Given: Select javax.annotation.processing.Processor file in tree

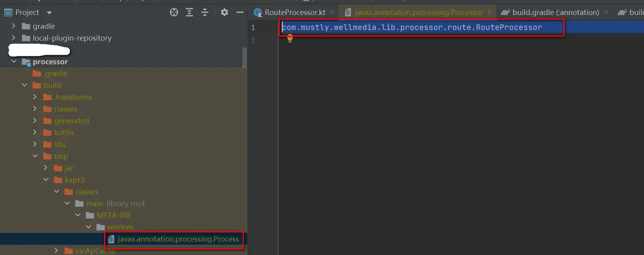Looking at the screenshot, I should 178,239.
